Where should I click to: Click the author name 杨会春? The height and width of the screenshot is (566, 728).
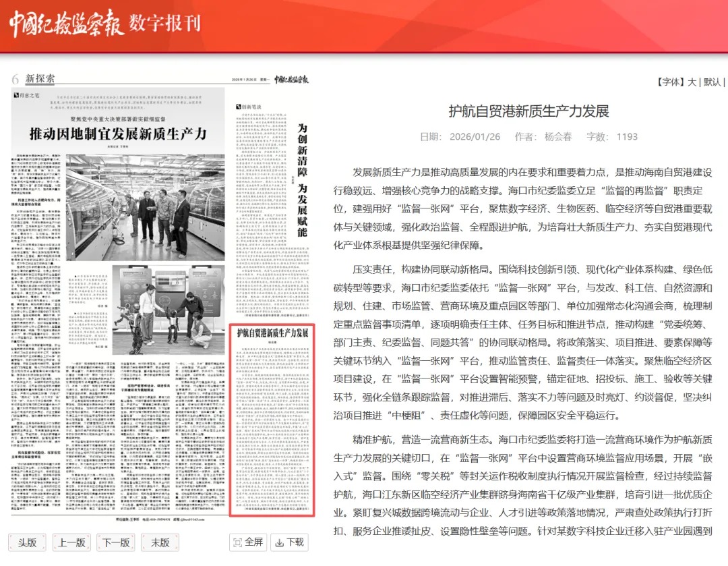[x=557, y=136]
